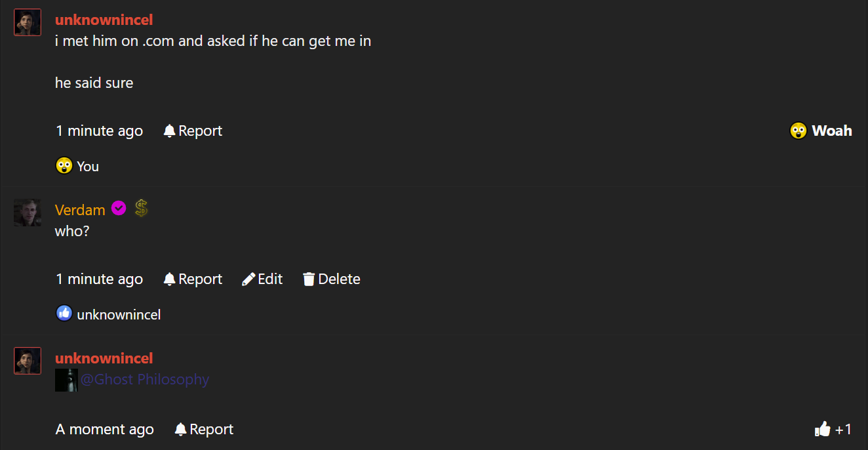868x450 pixels.
Task: Open unknownincel's avatar on the first post
Action: pos(28,22)
